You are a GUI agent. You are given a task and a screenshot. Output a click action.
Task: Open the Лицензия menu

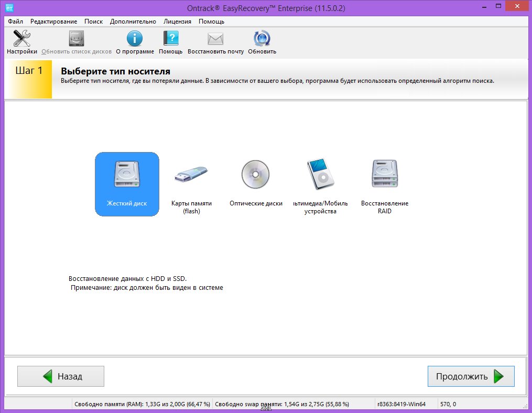[177, 21]
